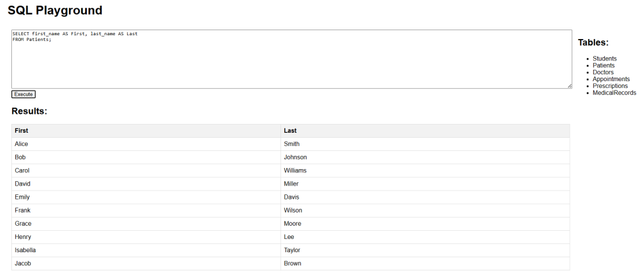
Task: Select Patients in the Tables list
Action: [x=604, y=65]
